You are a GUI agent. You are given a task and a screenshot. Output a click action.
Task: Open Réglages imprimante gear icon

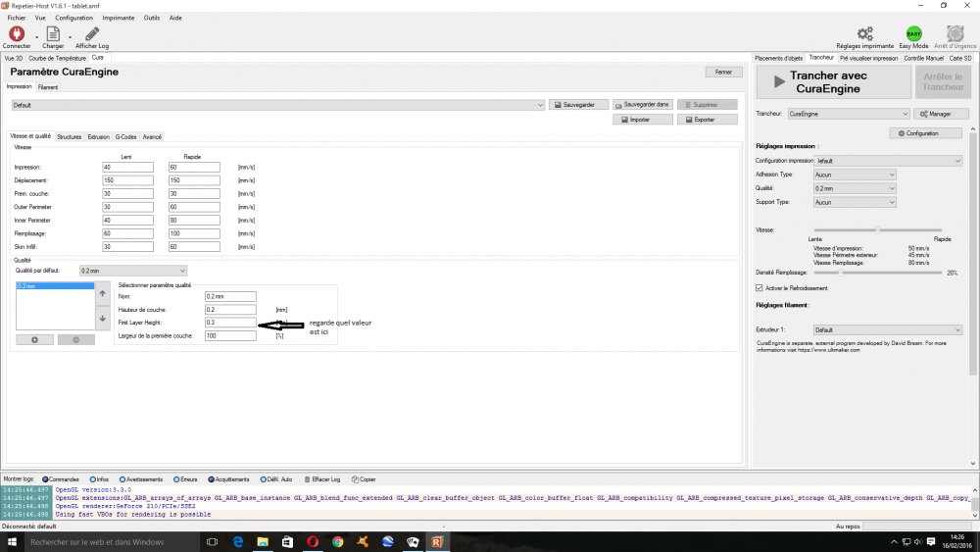tap(865, 33)
